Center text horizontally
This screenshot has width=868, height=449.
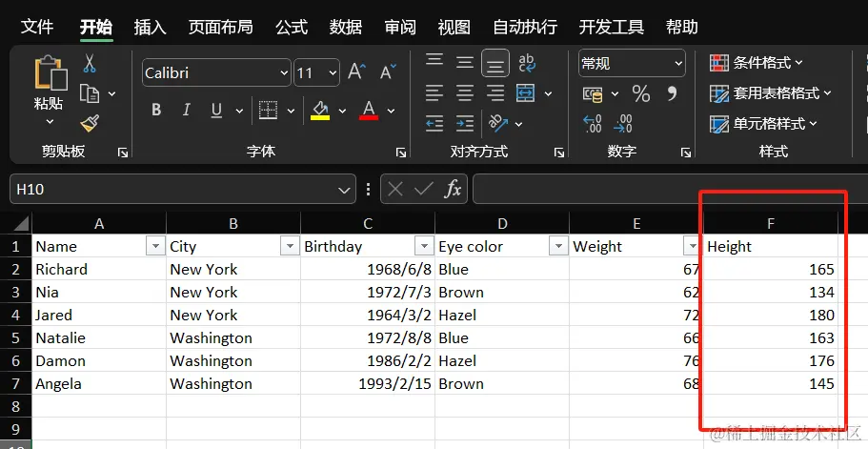tap(464, 93)
